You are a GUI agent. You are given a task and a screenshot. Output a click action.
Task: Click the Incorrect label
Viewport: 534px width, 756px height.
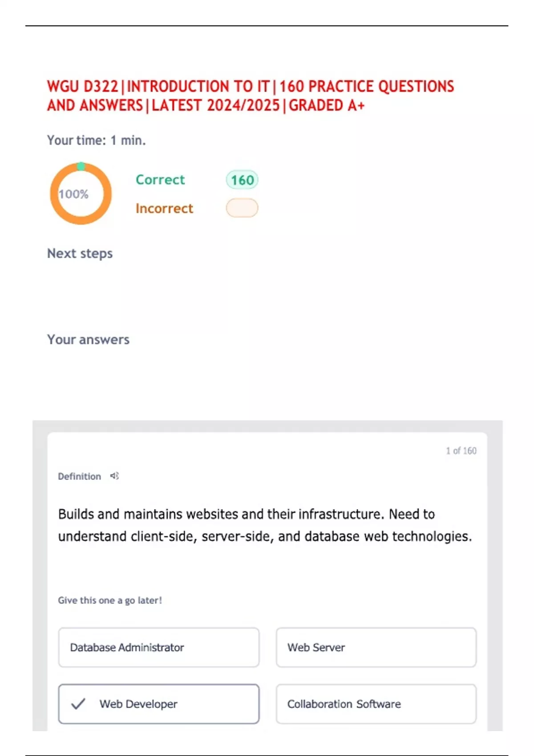(x=164, y=208)
